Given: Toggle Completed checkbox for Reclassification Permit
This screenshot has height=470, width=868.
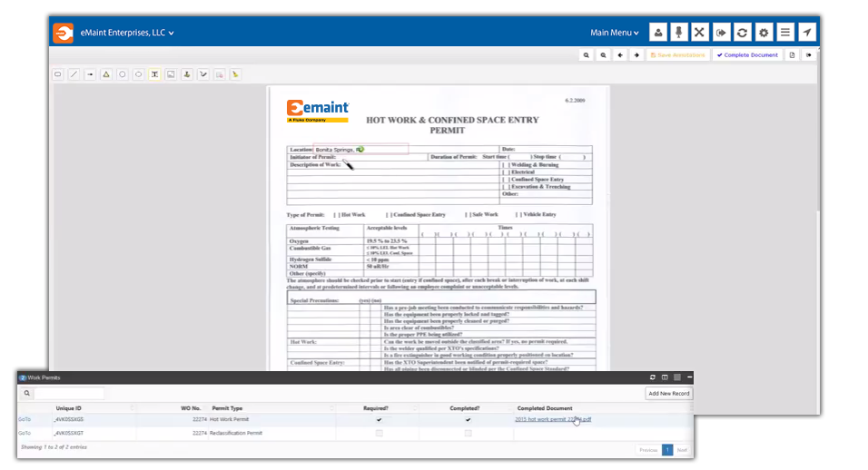Looking at the screenshot, I should coord(468,433).
